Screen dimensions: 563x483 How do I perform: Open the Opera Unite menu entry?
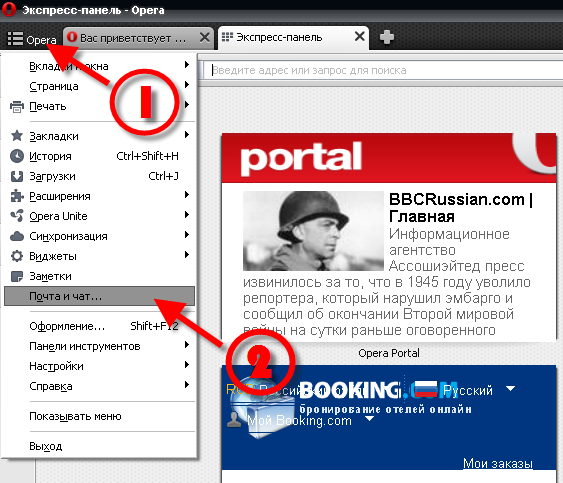100,216
